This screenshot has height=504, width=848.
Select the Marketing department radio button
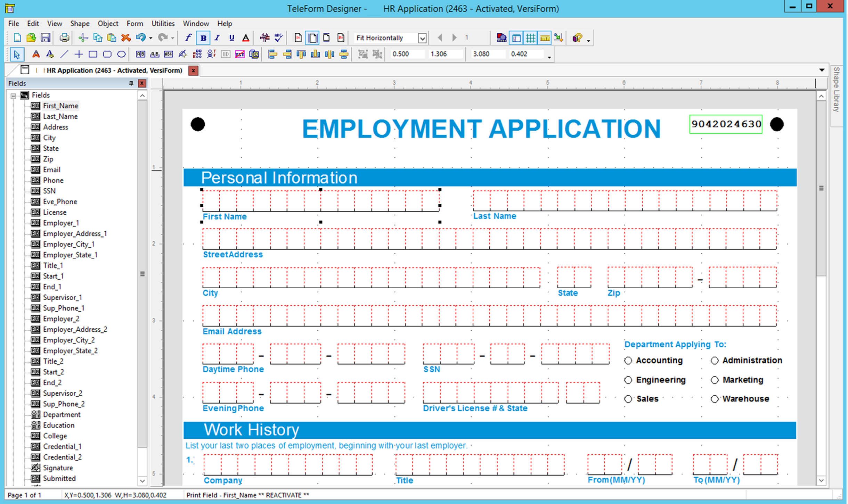715,380
